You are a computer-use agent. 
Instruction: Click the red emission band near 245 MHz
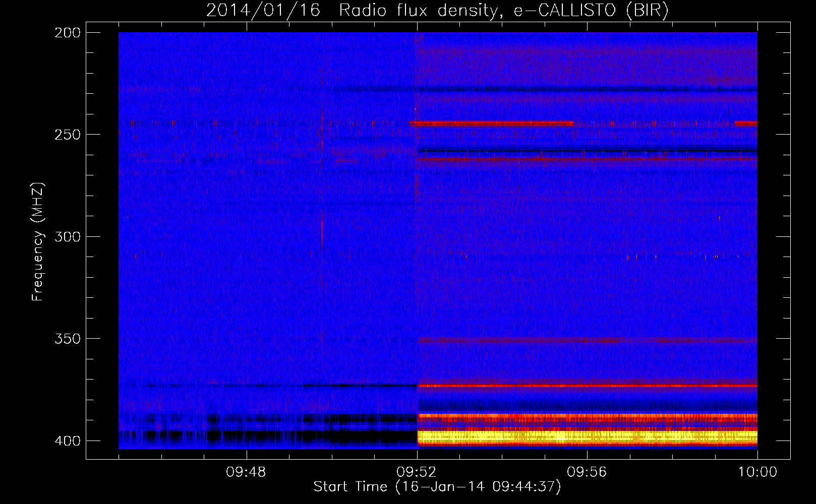[492, 123]
